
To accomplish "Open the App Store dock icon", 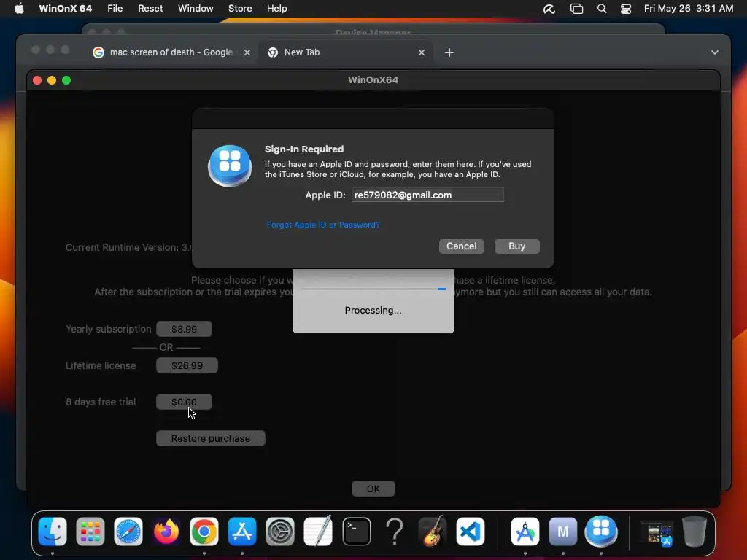I will (x=242, y=531).
